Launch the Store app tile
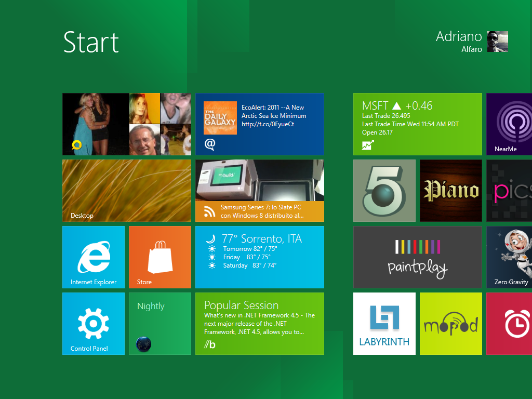532x399 pixels. tap(160, 257)
